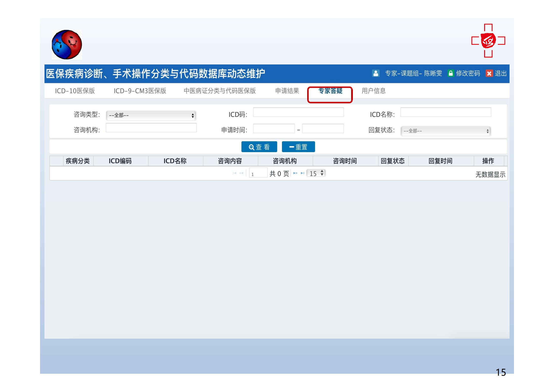
Task: Click the page number input box
Action: pos(258,173)
